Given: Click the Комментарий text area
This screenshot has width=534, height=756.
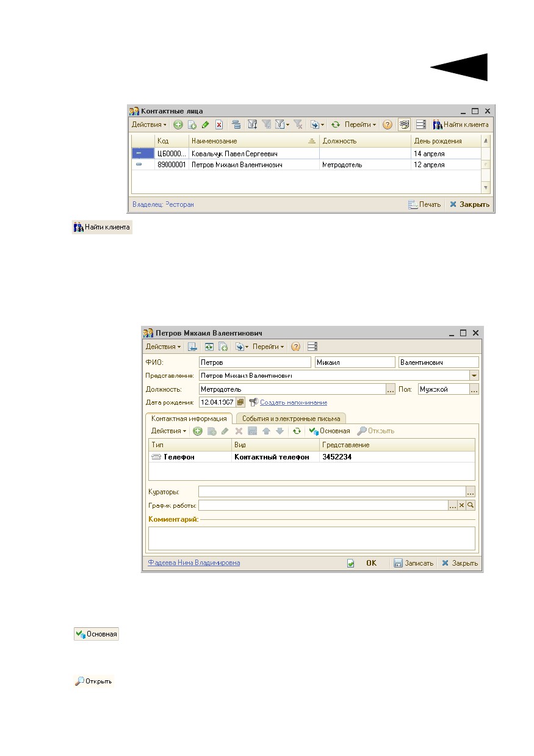Looking at the screenshot, I should (x=311, y=538).
